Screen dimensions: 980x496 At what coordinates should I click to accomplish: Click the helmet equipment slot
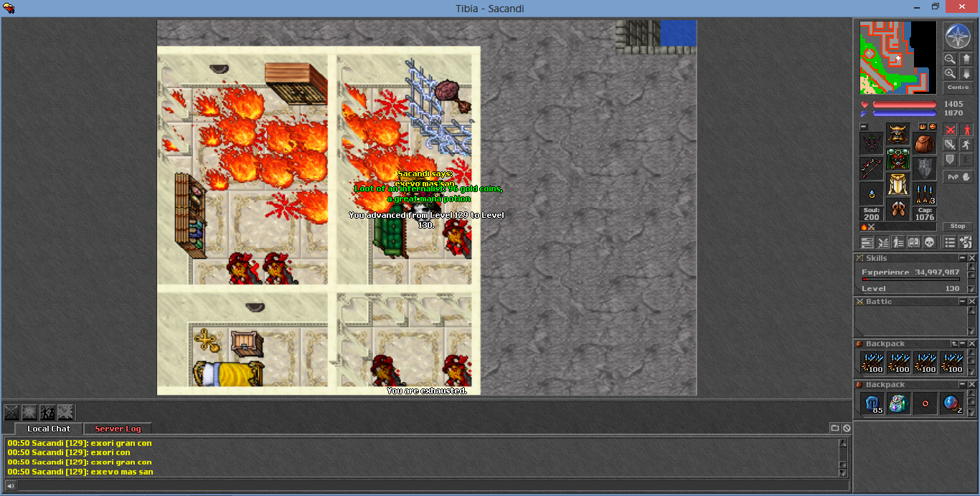(897, 134)
